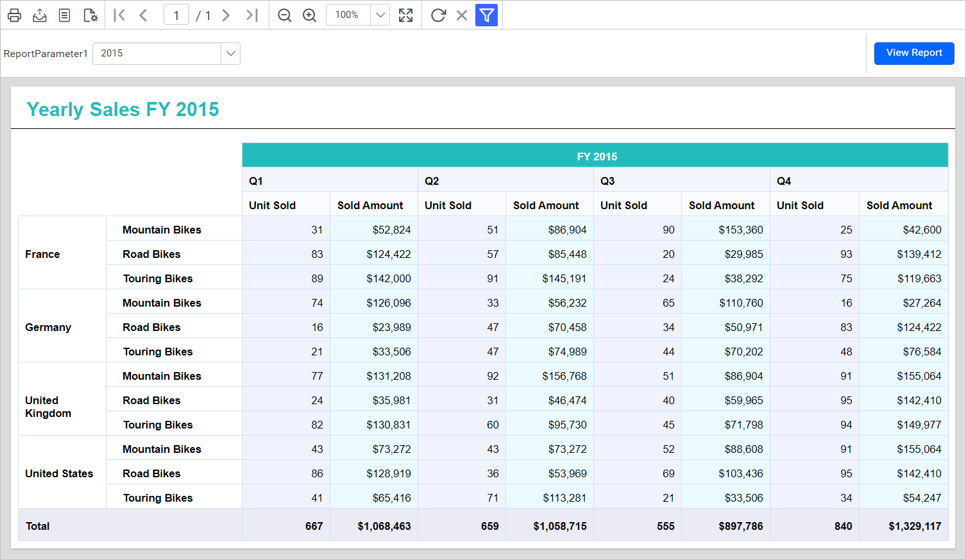
Task: Go to the next page
Action: click(226, 15)
